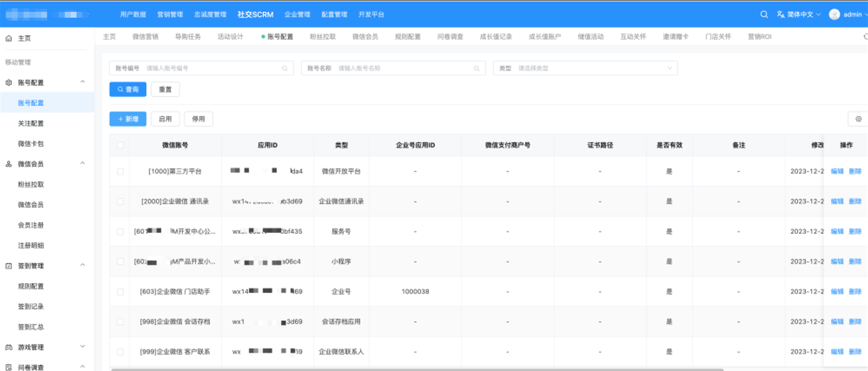This screenshot has width=868, height=371.
Task: Click the horizontal scrollbar under the table
Action: pos(417,369)
